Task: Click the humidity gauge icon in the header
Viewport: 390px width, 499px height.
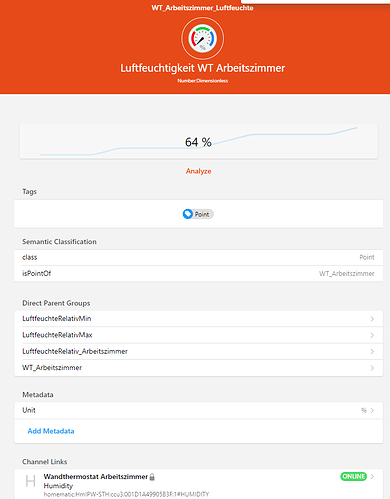Action: pyautogui.click(x=203, y=39)
